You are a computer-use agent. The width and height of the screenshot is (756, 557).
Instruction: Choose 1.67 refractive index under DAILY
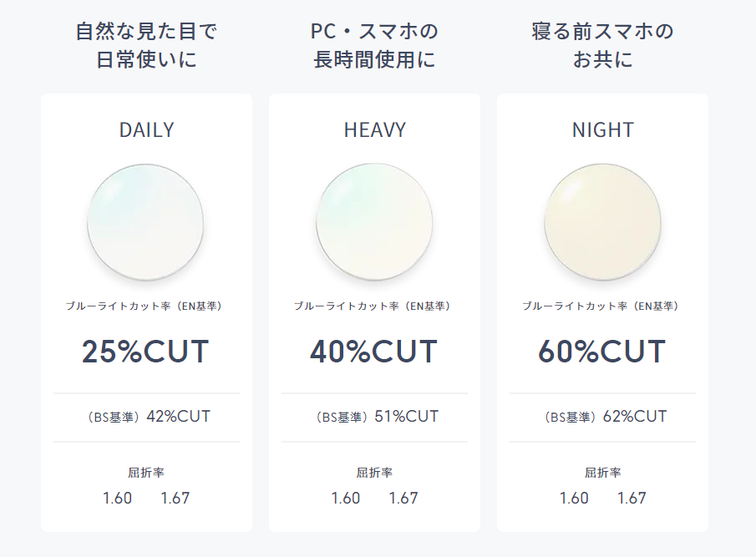(175, 498)
